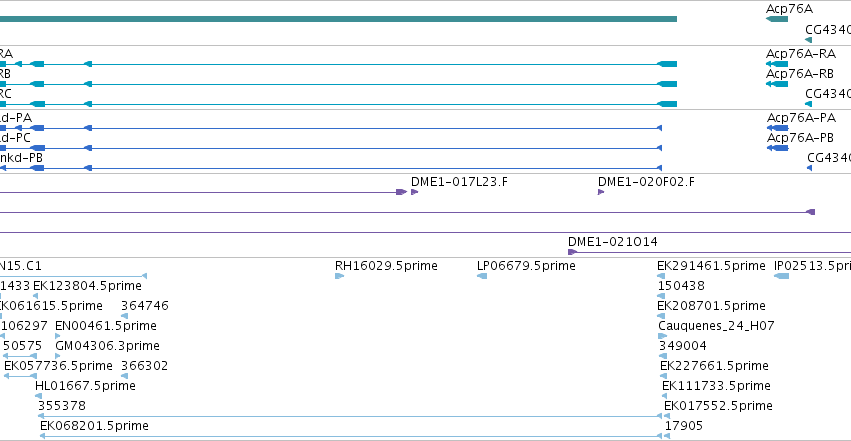Select the EK017552.5prime label
This screenshot has height=441, width=851.
(718, 406)
